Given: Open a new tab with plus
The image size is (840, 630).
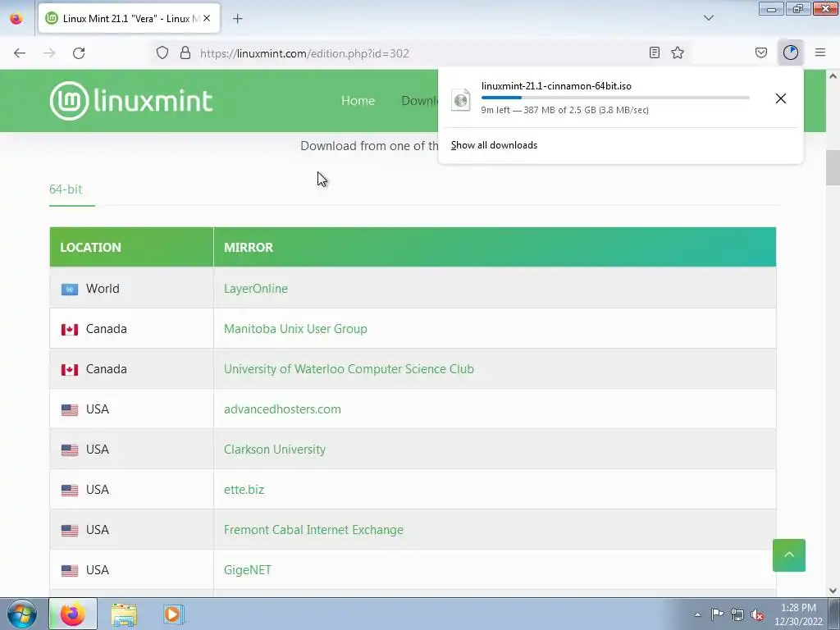Looking at the screenshot, I should point(238,19).
